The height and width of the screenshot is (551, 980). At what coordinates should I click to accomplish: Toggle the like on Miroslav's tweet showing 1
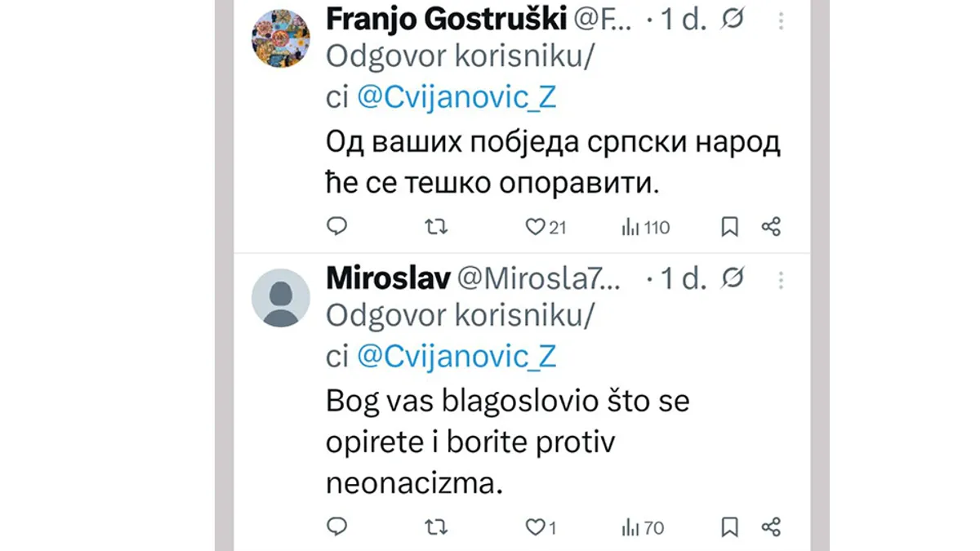pos(537,527)
